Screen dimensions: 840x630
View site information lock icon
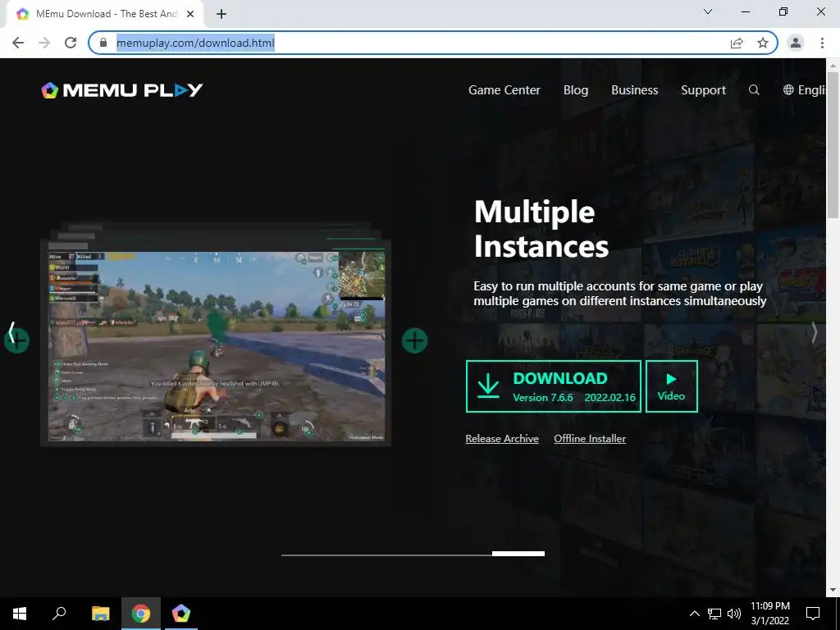click(103, 43)
